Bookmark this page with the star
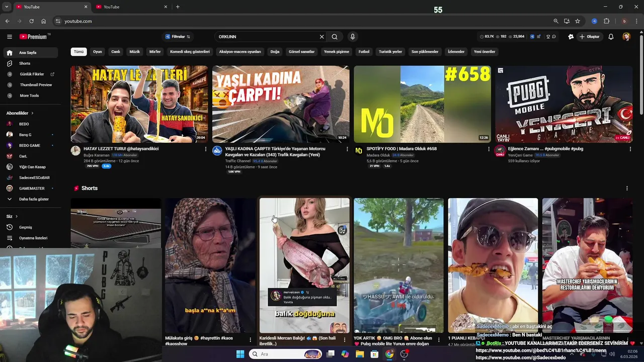Image resolution: width=644 pixels, height=362 pixels. [x=578, y=21]
